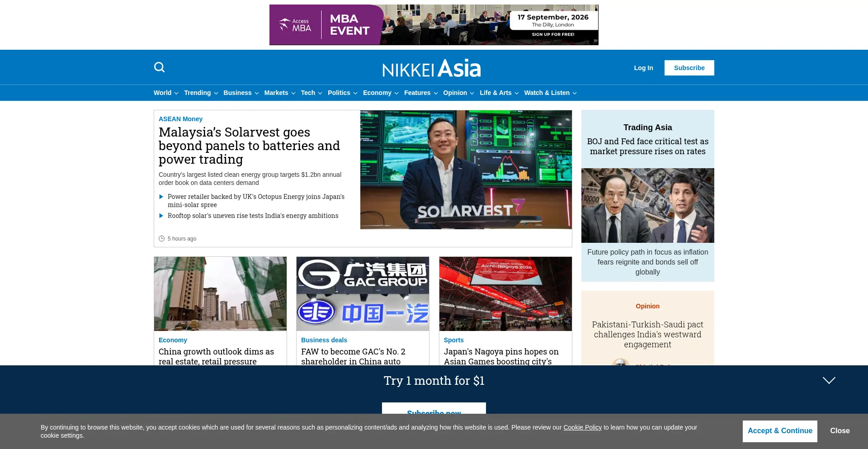Expand the Business menu chevron
Image resolution: width=868 pixels, height=449 pixels.
[257, 93]
